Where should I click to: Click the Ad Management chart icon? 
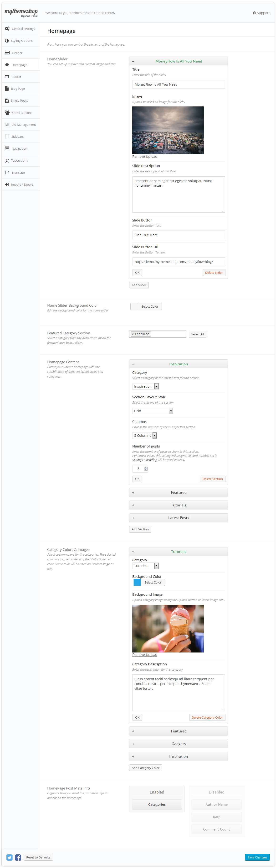coord(7,125)
